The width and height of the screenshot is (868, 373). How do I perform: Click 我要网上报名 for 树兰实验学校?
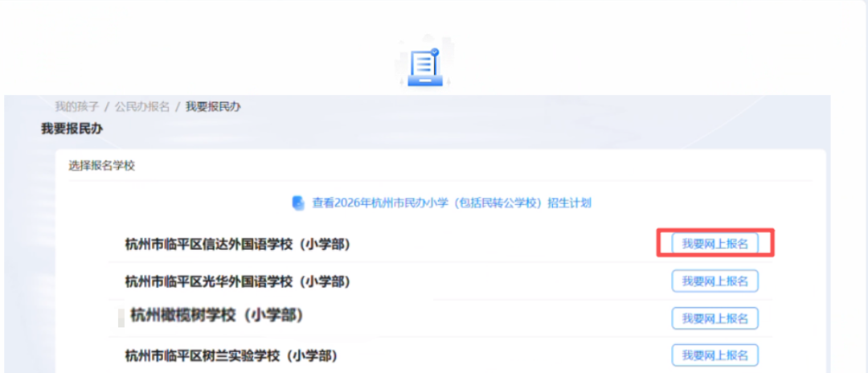(x=714, y=355)
